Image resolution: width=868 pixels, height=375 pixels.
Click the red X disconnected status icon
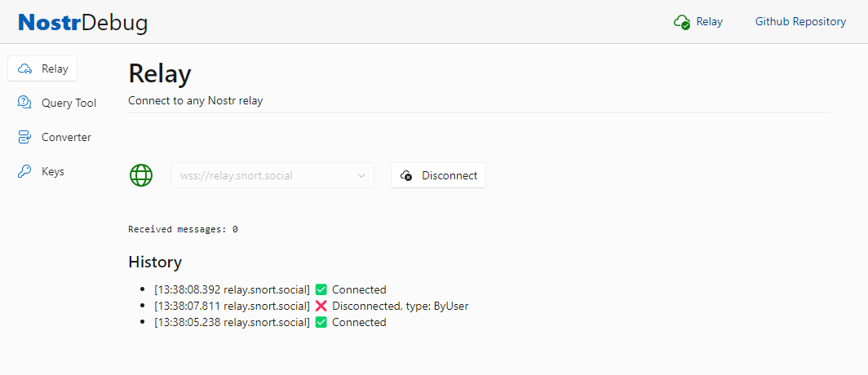pyautogui.click(x=321, y=306)
